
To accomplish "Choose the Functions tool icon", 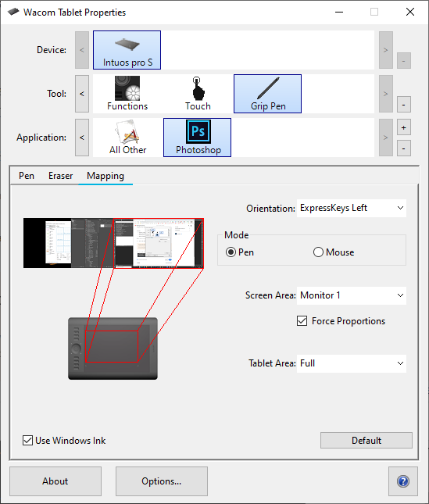I will pos(127,94).
